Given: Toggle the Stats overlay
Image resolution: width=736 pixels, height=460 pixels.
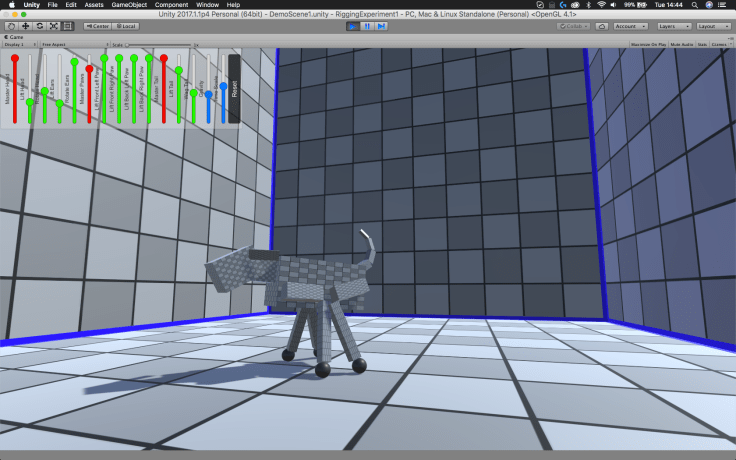Looking at the screenshot, I should pyautogui.click(x=702, y=45).
